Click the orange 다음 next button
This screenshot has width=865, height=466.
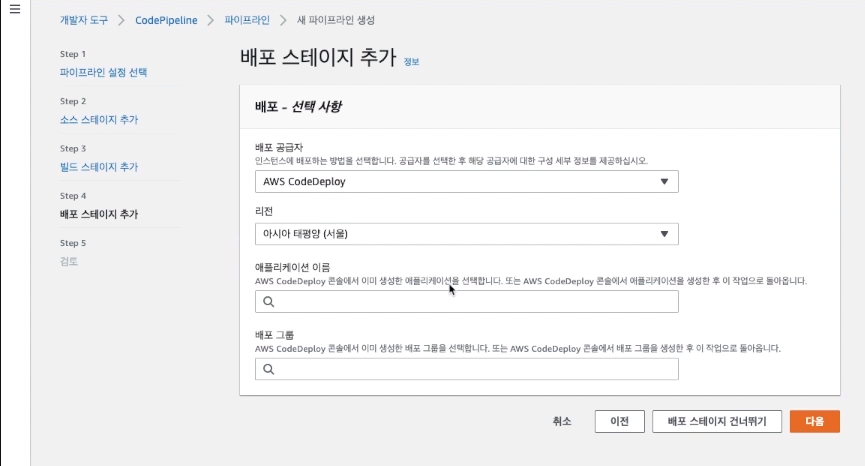click(814, 421)
